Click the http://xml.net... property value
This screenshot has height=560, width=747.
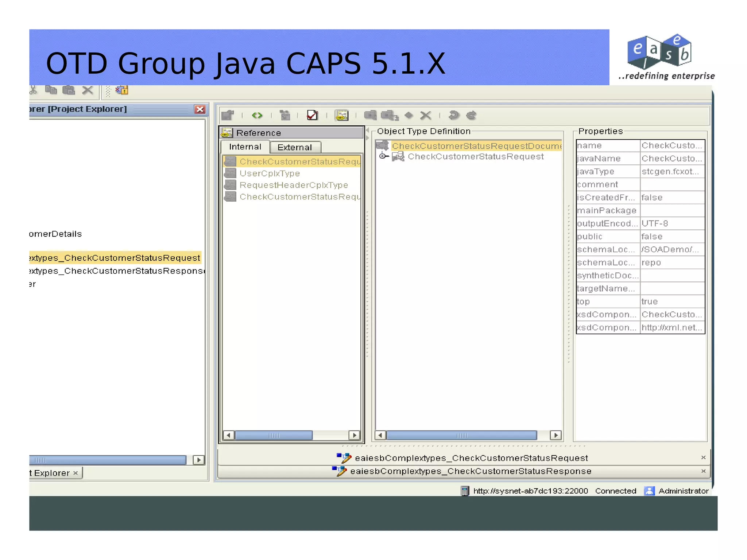672,327
